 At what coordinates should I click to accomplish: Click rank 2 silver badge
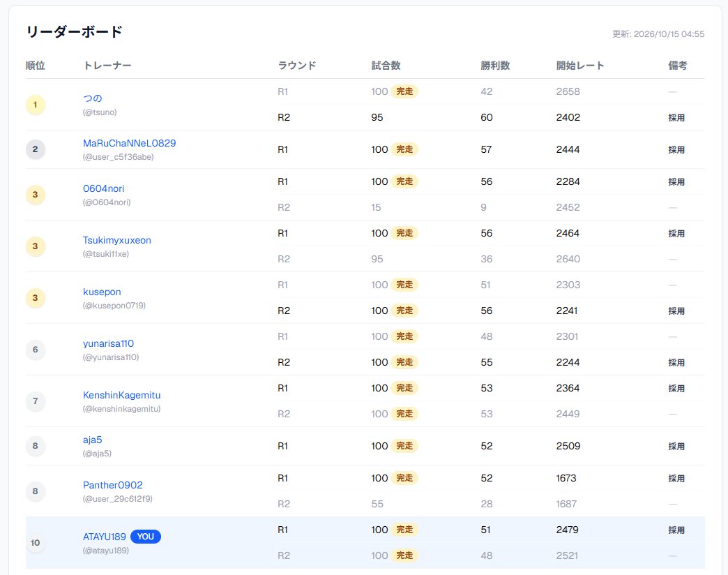(x=36, y=149)
